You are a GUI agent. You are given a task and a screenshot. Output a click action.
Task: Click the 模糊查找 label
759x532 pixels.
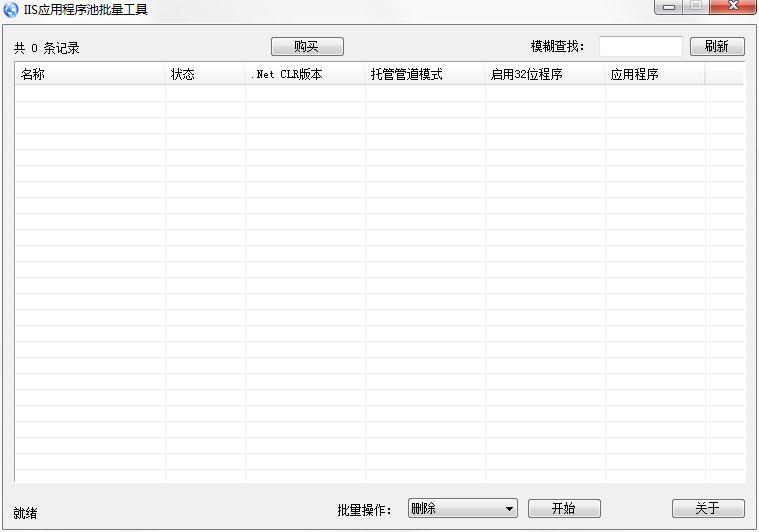(x=558, y=46)
